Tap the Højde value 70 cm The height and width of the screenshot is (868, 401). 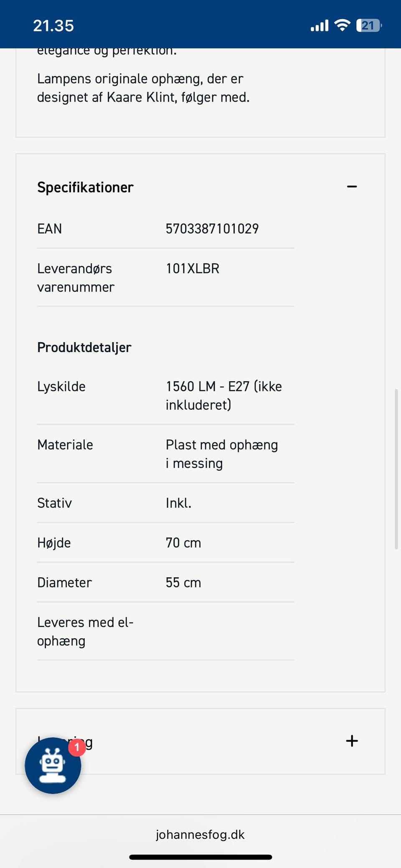pyautogui.click(x=183, y=543)
